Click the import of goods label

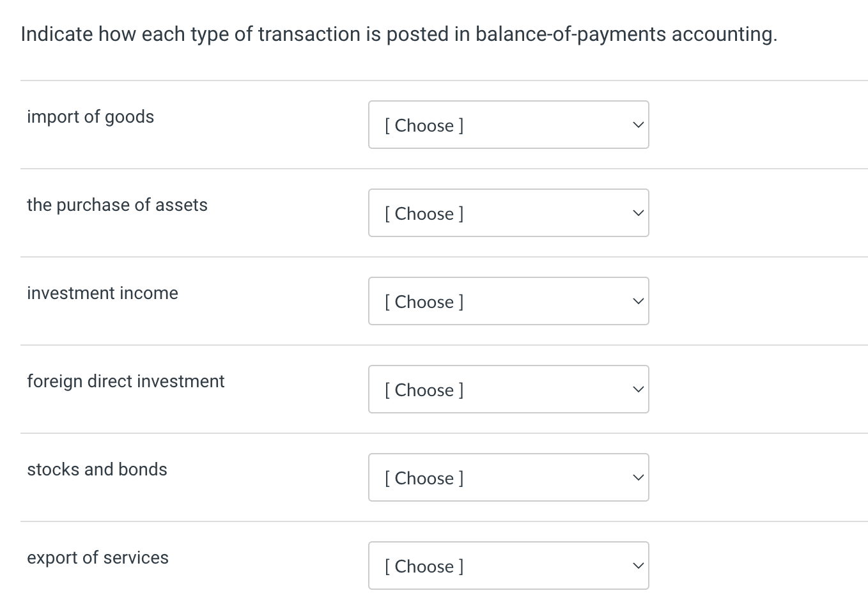tap(90, 117)
